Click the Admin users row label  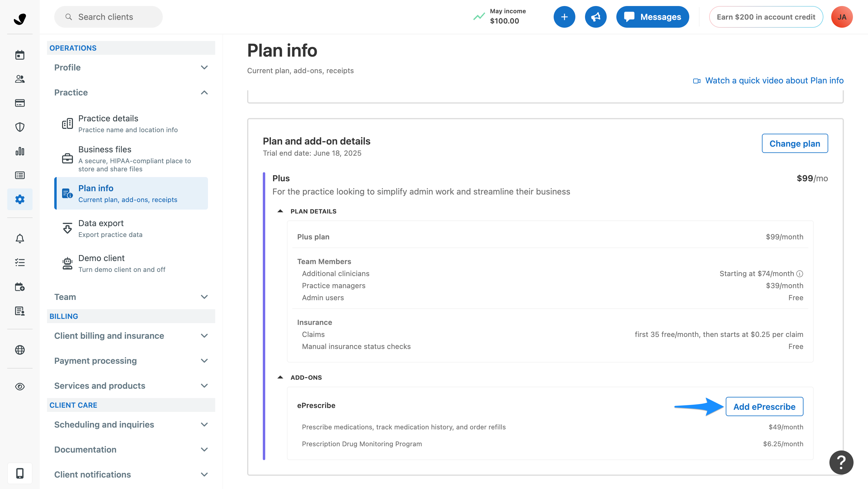point(322,298)
